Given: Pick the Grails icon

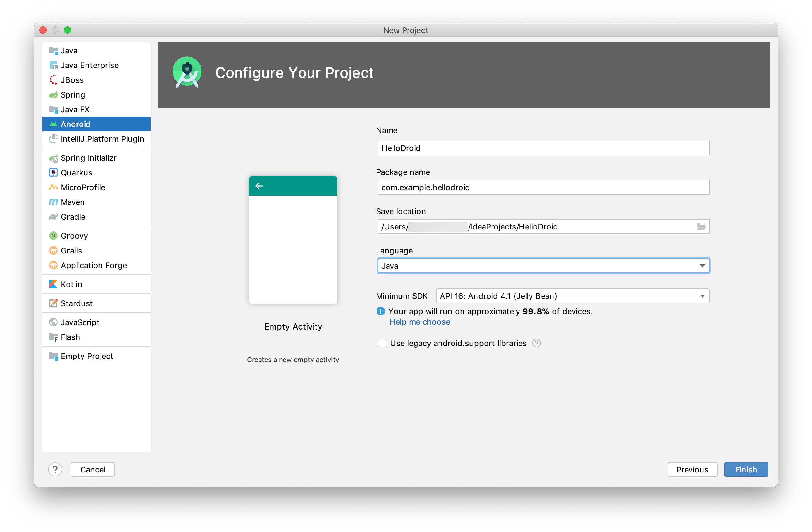Looking at the screenshot, I should [53, 250].
